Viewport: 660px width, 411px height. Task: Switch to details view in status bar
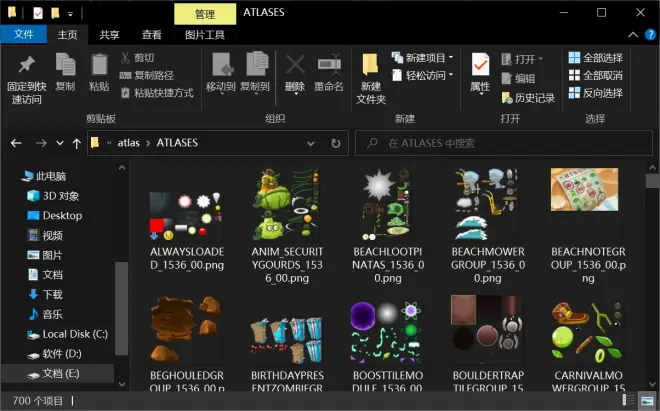628,400
